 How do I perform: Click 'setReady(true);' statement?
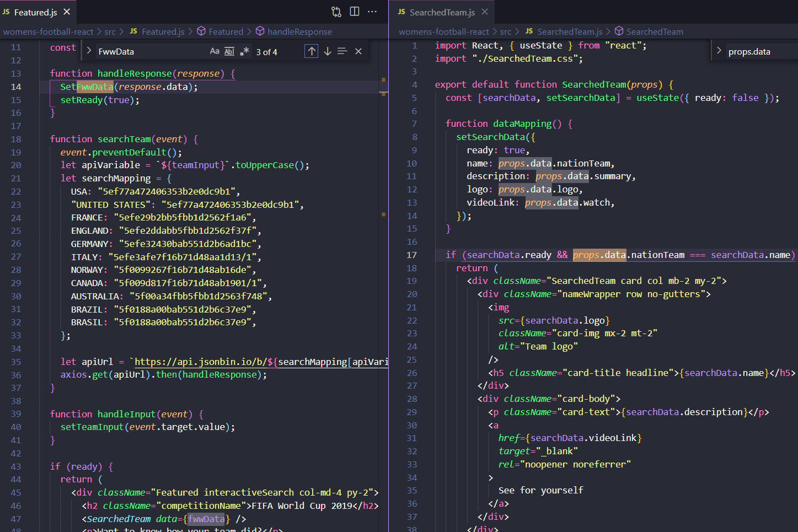coord(100,100)
